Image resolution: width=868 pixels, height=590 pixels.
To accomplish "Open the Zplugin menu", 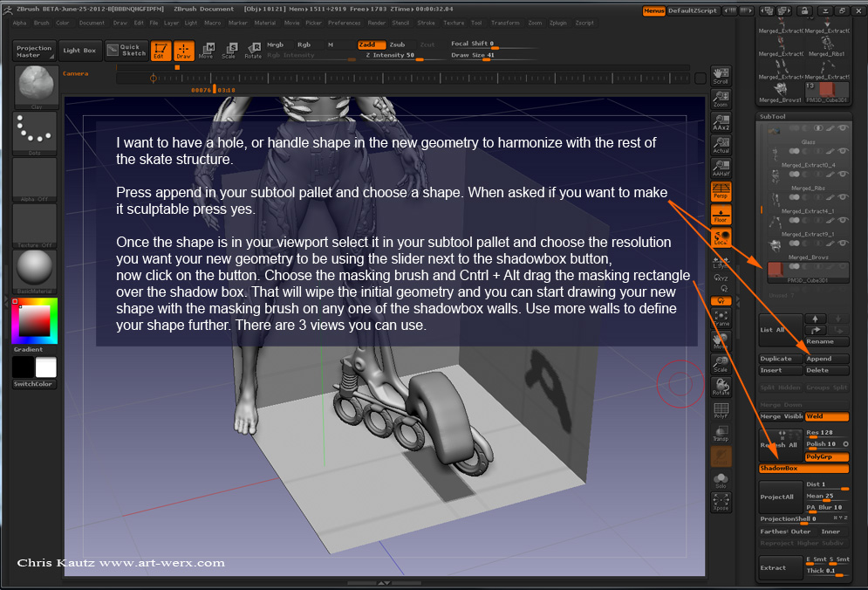I will coord(558,24).
